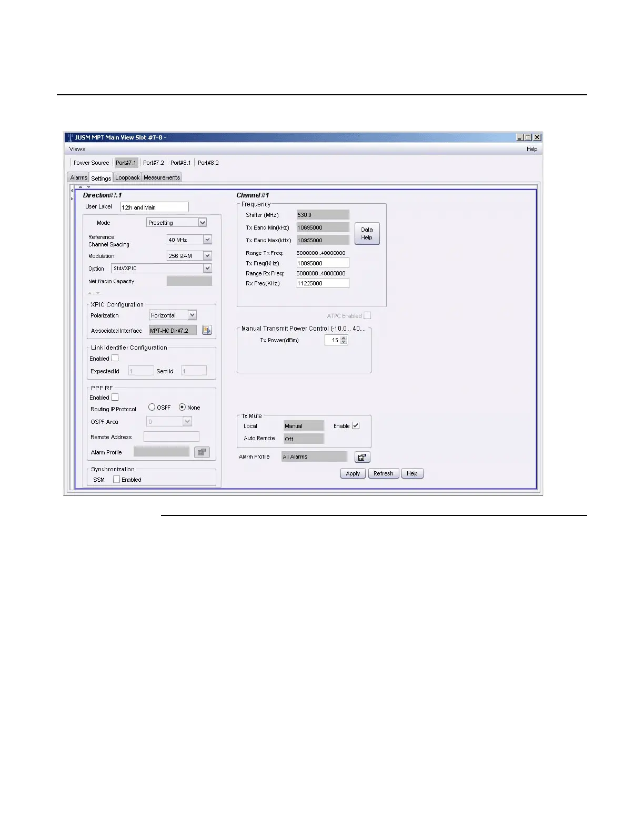This screenshot has width=644, height=834.
Task: Select the Port#8.1 tab
Action: click(x=180, y=163)
